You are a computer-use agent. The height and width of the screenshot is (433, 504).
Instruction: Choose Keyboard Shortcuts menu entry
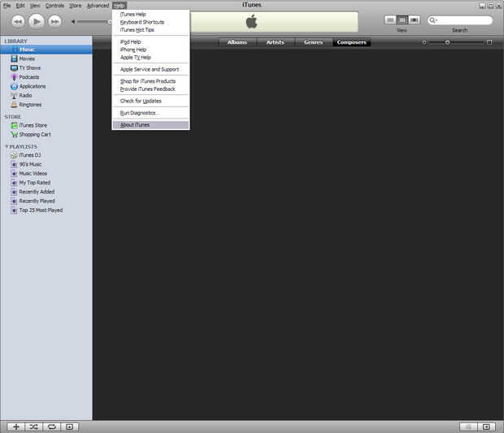pyautogui.click(x=150, y=22)
